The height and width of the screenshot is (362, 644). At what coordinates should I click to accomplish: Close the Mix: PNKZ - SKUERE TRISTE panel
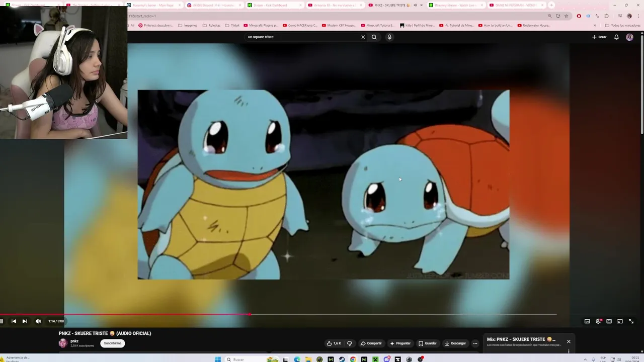(569, 341)
